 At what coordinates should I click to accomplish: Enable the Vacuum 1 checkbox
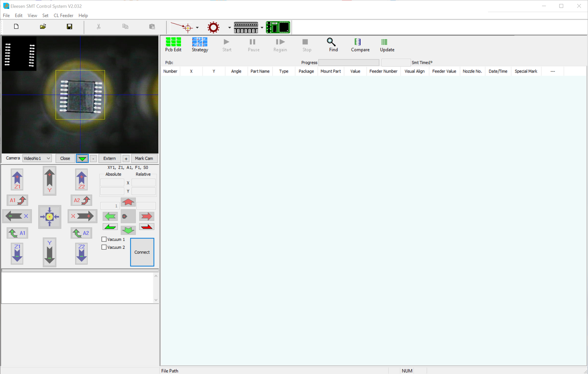tap(104, 239)
